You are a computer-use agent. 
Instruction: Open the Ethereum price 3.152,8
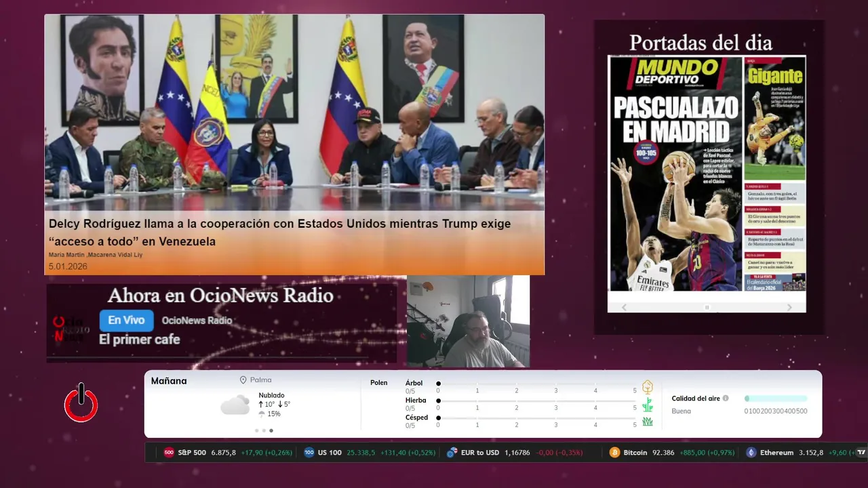pyautogui.click(x=811, y=453)
